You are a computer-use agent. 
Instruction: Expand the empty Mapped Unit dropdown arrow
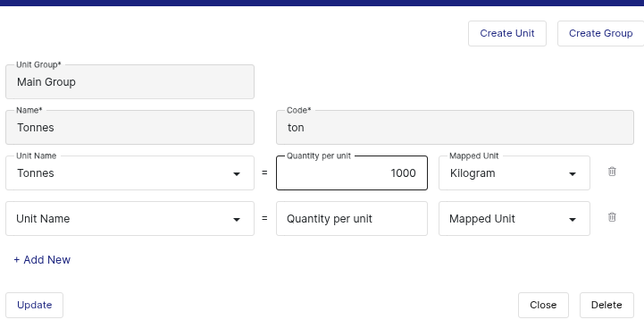573,220
